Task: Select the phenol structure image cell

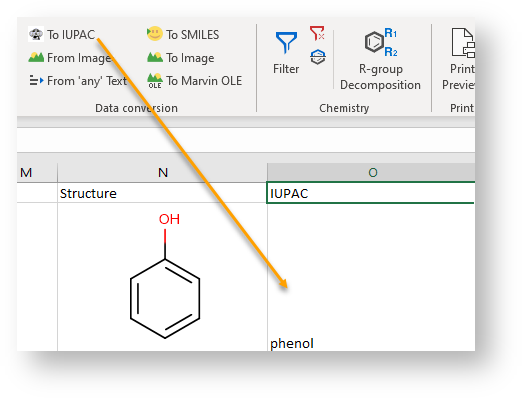Action: coord(162,277)
